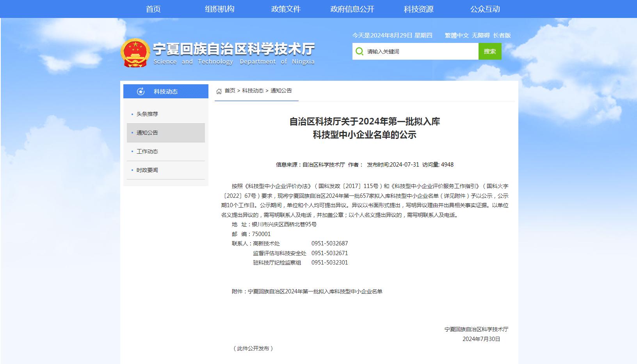Click contact 高新技术处
Screen dimensions: 637x364
[x=266, y=243]
